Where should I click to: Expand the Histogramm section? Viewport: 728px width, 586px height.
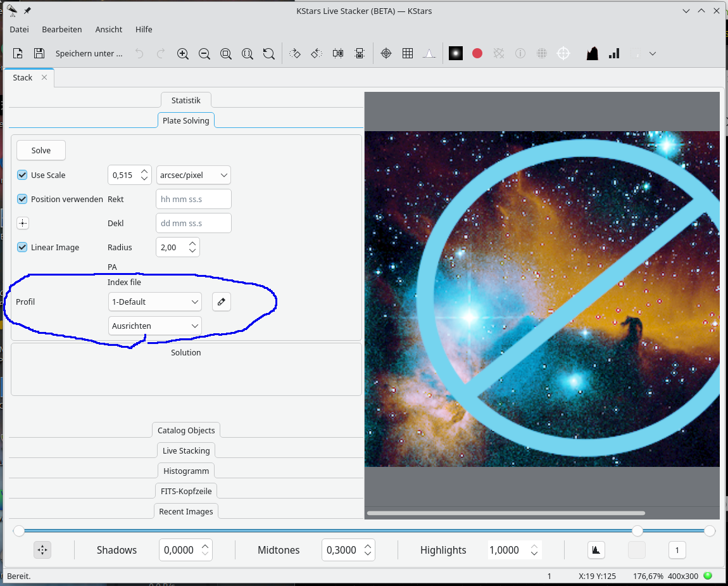pos(185,471)
